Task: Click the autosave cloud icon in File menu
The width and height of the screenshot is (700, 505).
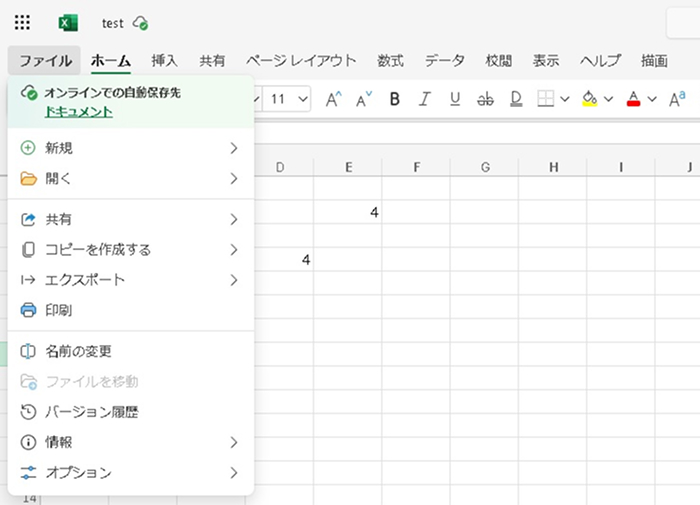Action: [x=29, y=93]
